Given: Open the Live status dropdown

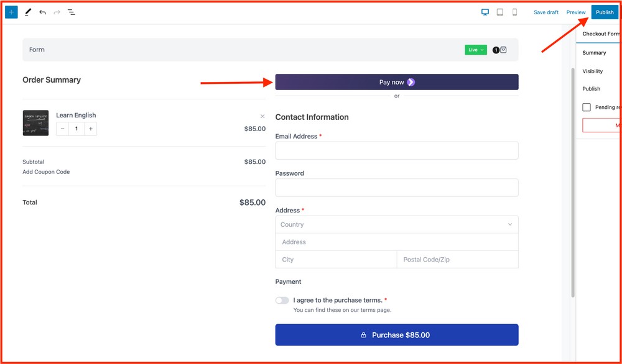Looking at the screenshot, I should tap(475, 49).
